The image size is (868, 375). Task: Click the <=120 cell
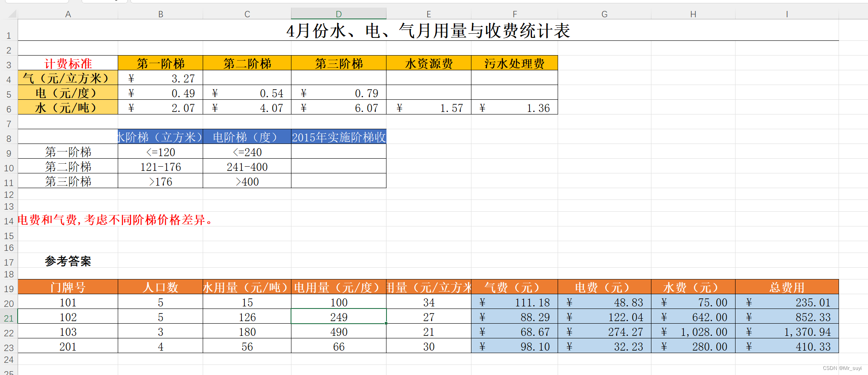tap(161, 152)
